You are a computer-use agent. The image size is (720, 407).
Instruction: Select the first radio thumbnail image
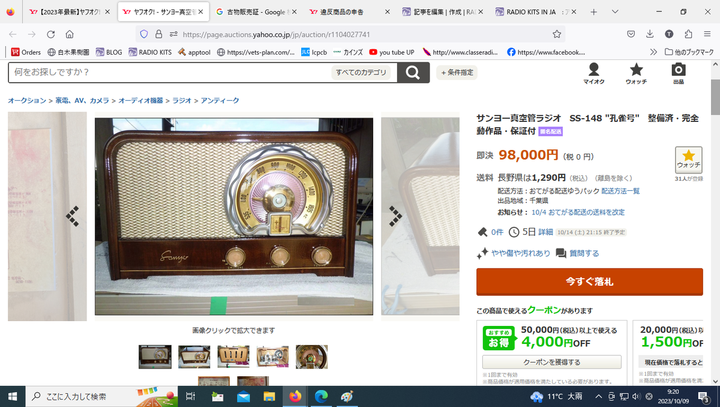coord(155,357)
